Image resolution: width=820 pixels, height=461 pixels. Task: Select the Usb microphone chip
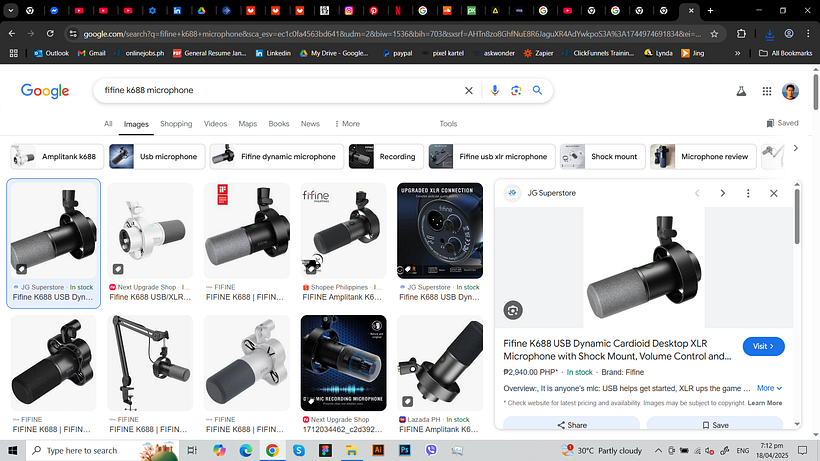(157, 157)
